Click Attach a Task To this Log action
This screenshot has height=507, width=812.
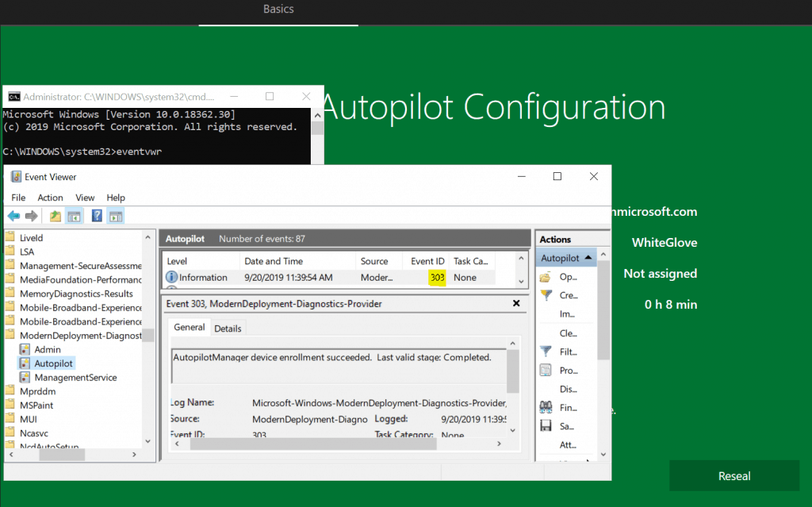[568, 445]
